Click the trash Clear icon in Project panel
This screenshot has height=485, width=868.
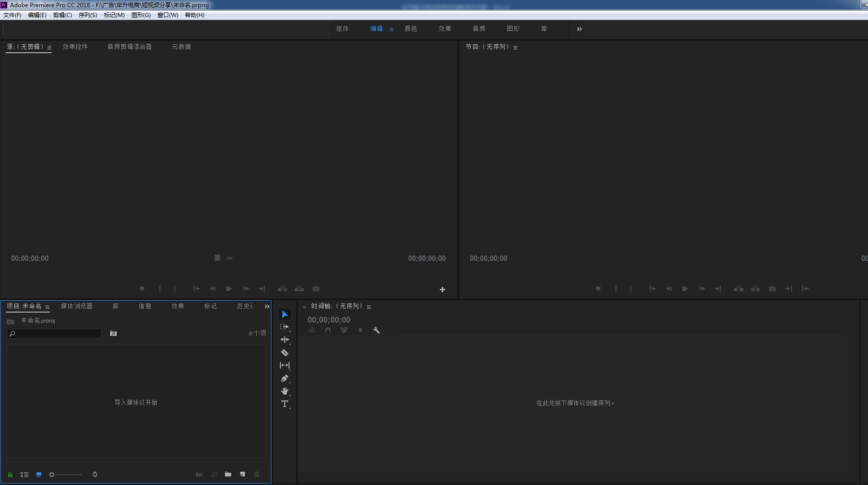257,475
